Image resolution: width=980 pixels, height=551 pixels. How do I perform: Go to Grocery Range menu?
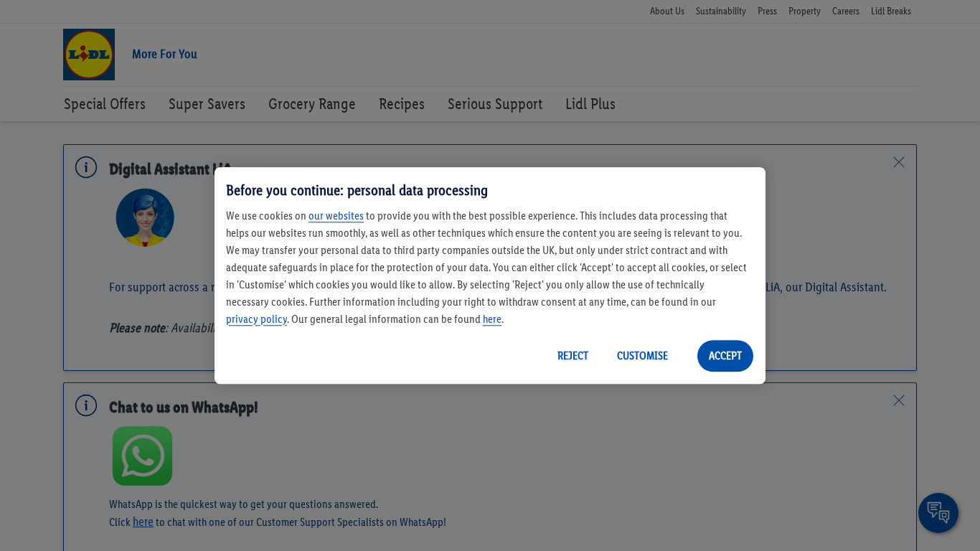coord(311,104)
